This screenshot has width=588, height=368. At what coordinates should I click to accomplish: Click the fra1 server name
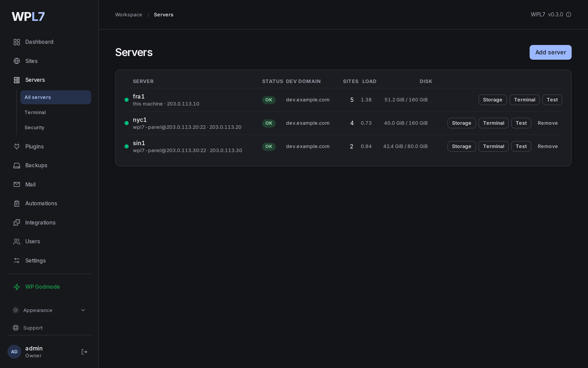[139, 97]
